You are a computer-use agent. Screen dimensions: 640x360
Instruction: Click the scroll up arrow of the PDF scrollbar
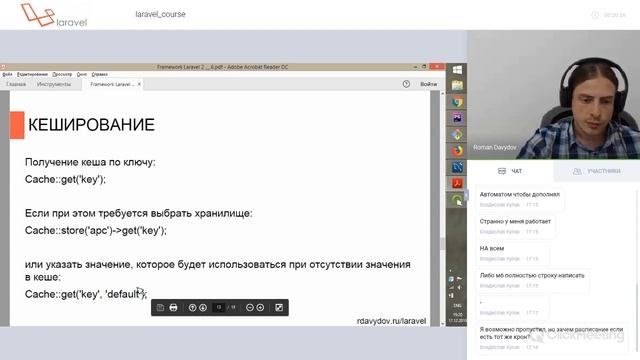442,94
